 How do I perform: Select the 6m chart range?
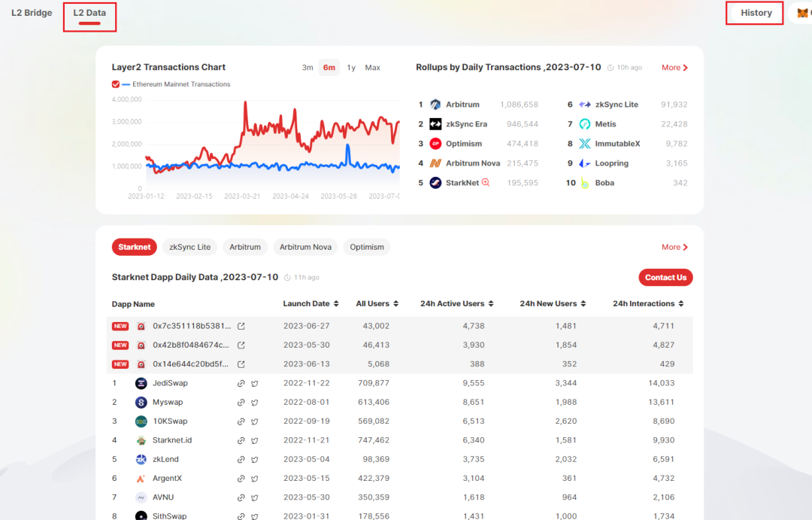tap(329, 68)
